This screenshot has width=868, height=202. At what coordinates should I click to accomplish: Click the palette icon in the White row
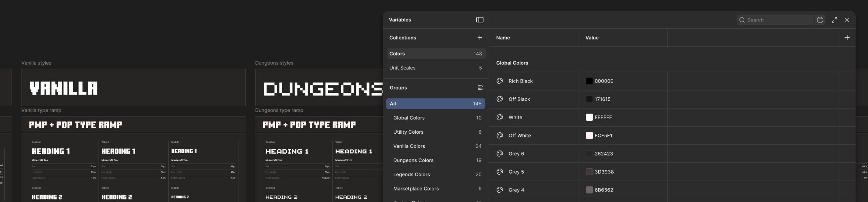click(x=500, y=117)
